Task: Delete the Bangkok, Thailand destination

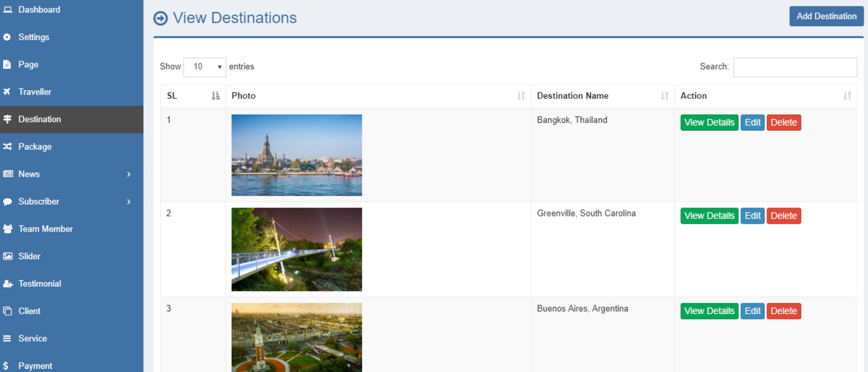Action: 783,122
